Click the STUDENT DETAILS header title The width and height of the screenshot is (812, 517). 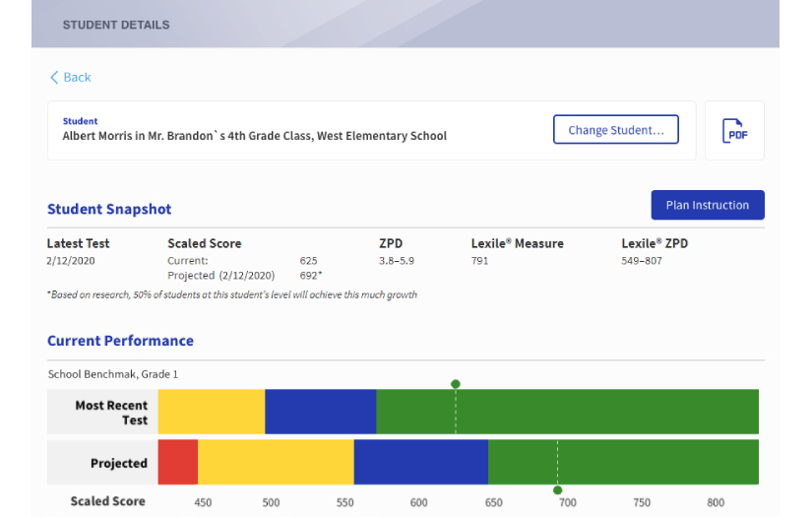[x=116, y=25]
